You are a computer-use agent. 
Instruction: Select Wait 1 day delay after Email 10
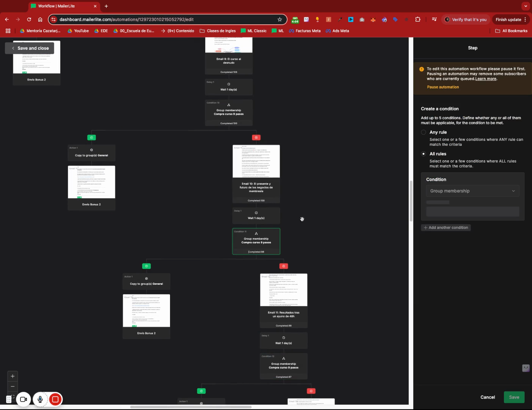(256, 216)
